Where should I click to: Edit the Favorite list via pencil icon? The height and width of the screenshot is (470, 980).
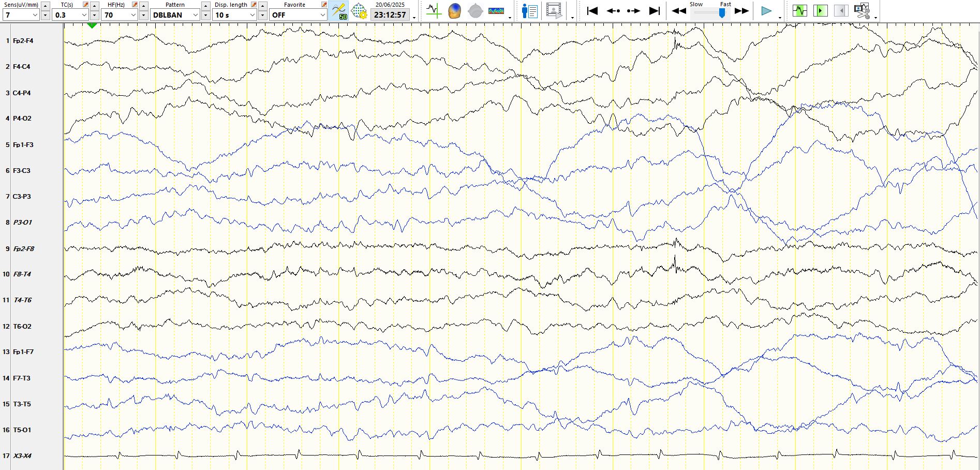pos(324,5)
